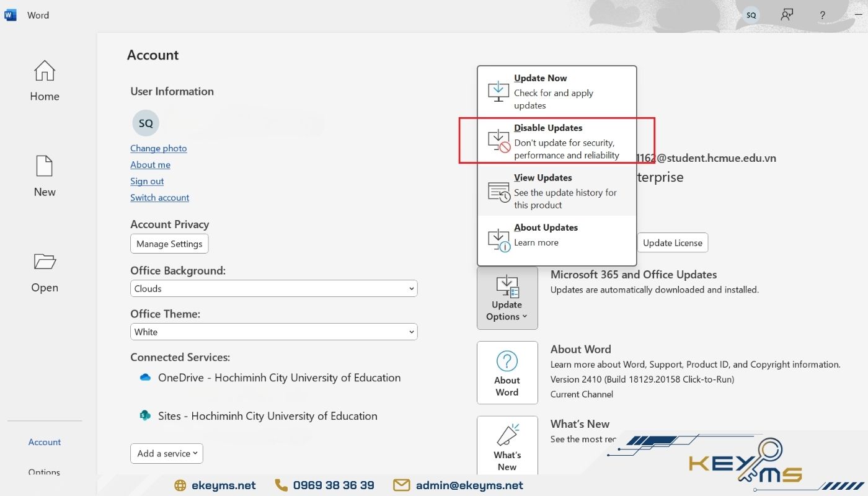This screenshot has height=496, width=868.
Task: Click the Account Privacy heading
Action: tap(169, 224)
